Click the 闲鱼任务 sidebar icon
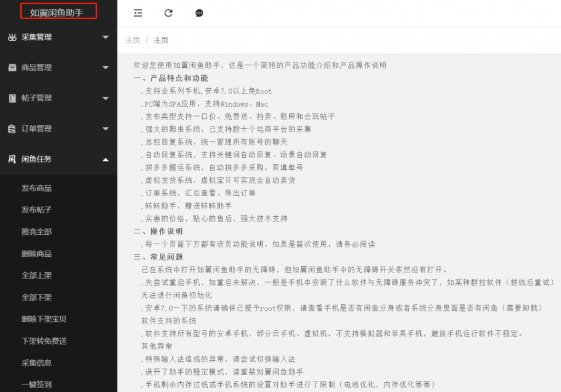Viewport: 561px width, 392px height. click(12, 159)
